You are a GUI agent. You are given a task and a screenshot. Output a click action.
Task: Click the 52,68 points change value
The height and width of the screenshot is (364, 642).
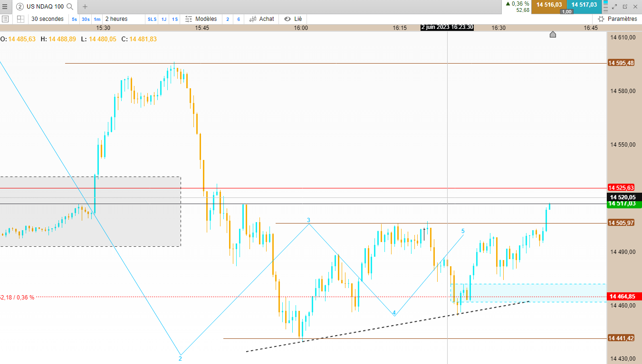point(523,10)
